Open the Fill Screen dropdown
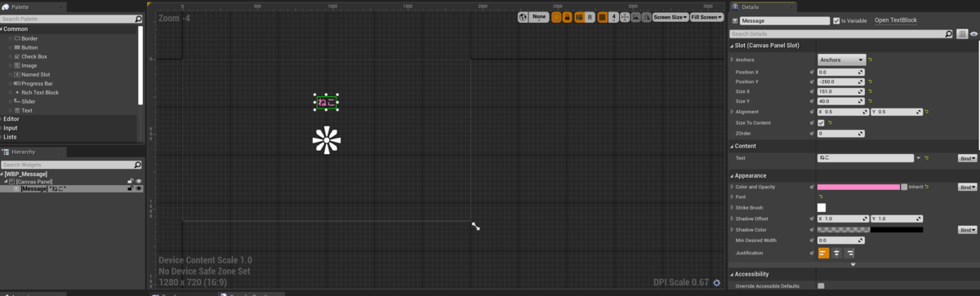 (x=706, y=16)
